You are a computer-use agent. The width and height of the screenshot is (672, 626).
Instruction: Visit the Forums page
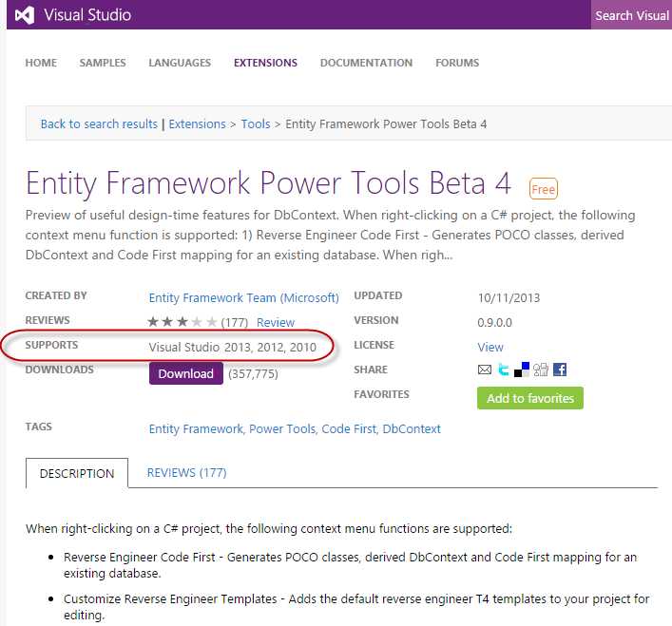tap(457, 63)
